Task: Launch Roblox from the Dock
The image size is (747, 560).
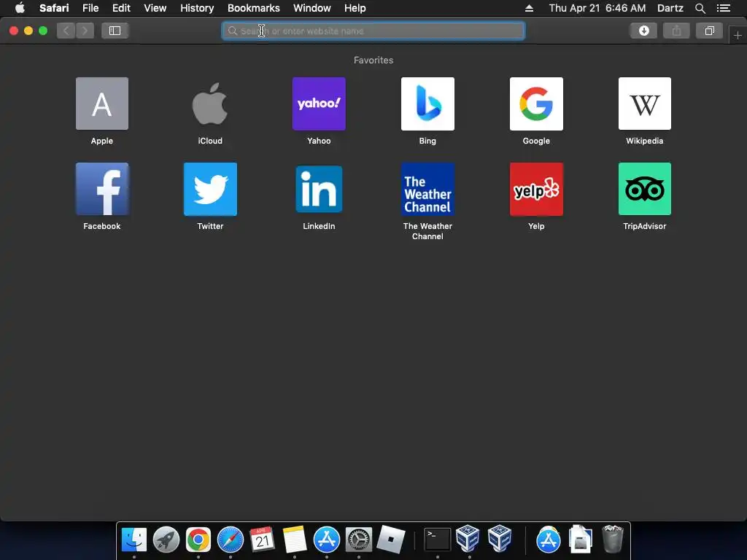Action: pos(391,540)
